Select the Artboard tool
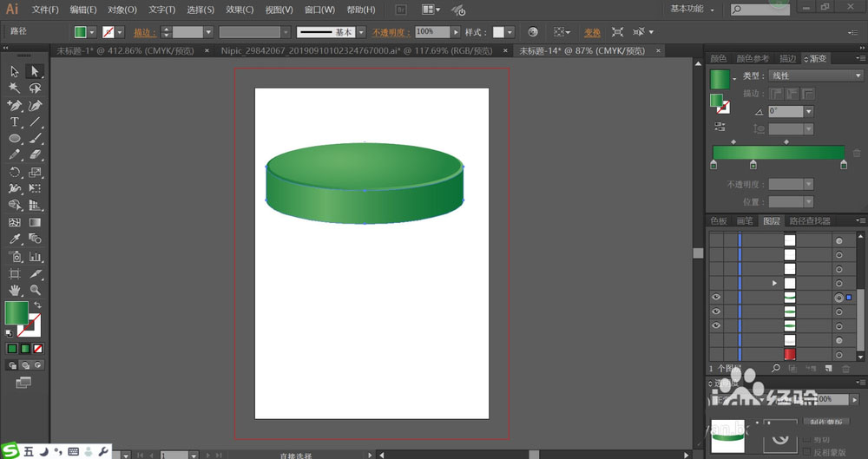868x459 pixels. click(x=15, y=273)
